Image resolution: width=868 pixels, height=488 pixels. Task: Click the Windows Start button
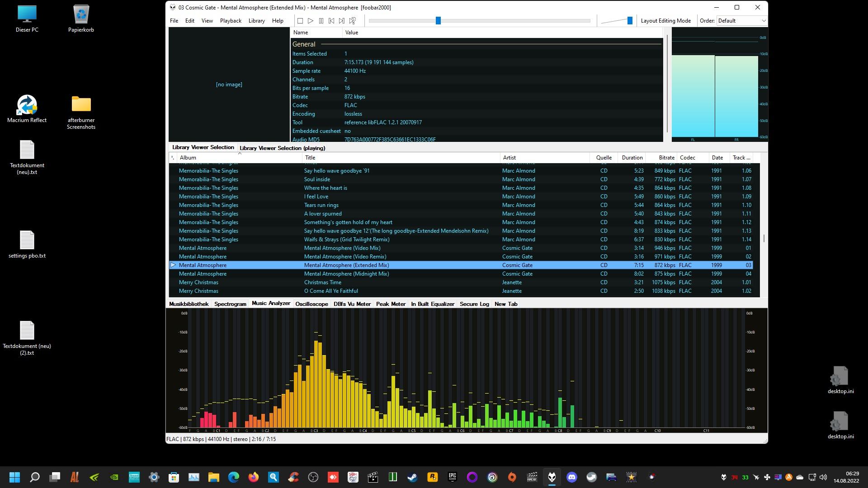(14, 477)
